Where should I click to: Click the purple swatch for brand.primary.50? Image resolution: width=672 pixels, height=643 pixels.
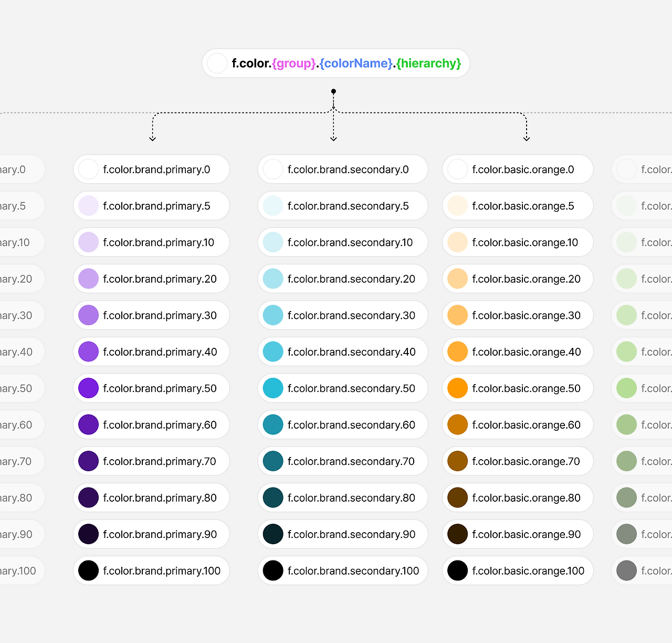coord(88,388)
